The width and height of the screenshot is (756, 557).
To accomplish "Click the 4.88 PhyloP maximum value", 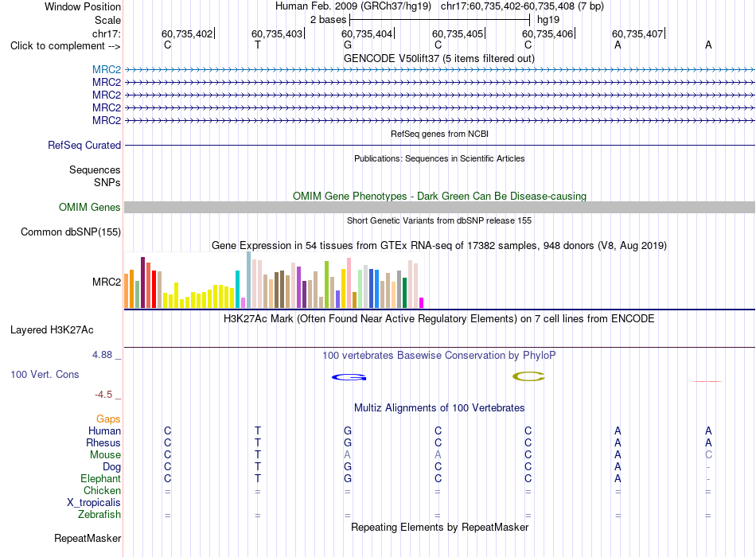I will point(102,354).
